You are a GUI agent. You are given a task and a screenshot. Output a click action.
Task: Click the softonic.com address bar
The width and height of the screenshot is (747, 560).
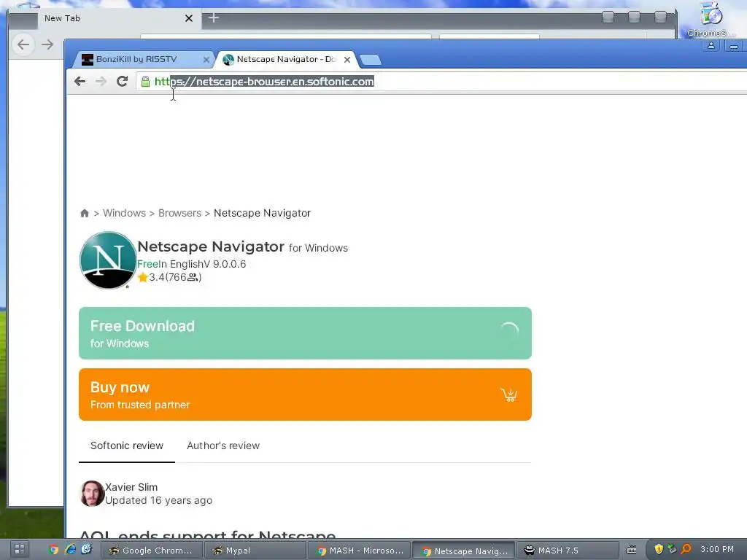pyautogui.click(x=441, y=82)
